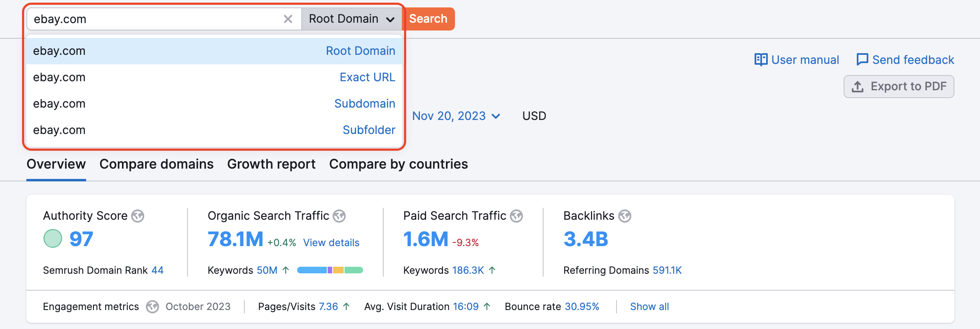Clear the ebay.com search field
The height and width of the screenshot is (329, 980).
pyautogui.click(x=288, y=19)
